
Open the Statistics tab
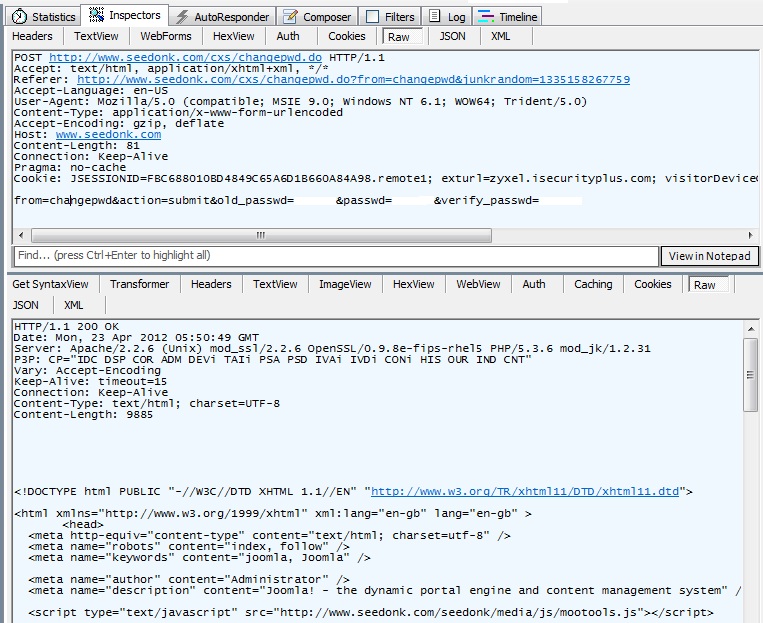[x=43, y=17]
